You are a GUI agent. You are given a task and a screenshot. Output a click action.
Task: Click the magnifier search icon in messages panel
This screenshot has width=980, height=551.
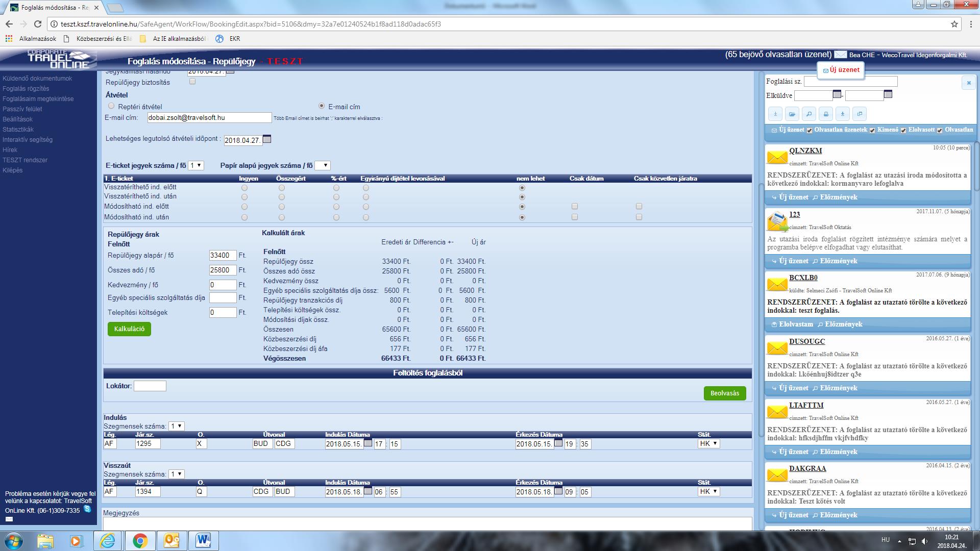click(808, 114)
